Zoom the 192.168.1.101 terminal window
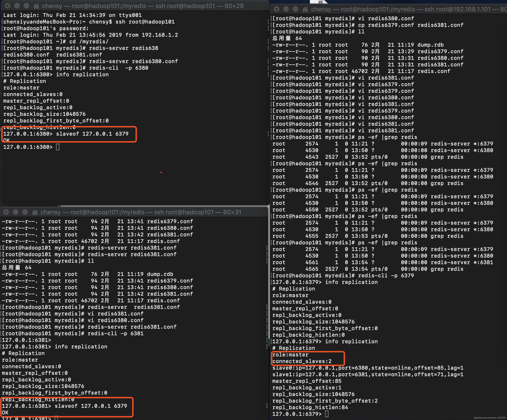The width and height of the screenshot is (507, 420). (295, 9)
